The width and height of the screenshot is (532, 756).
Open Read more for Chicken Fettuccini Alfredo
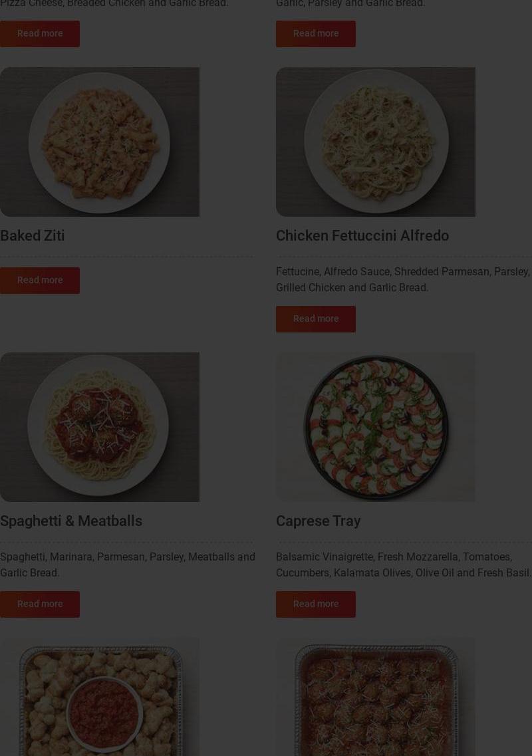coord(315,318)
